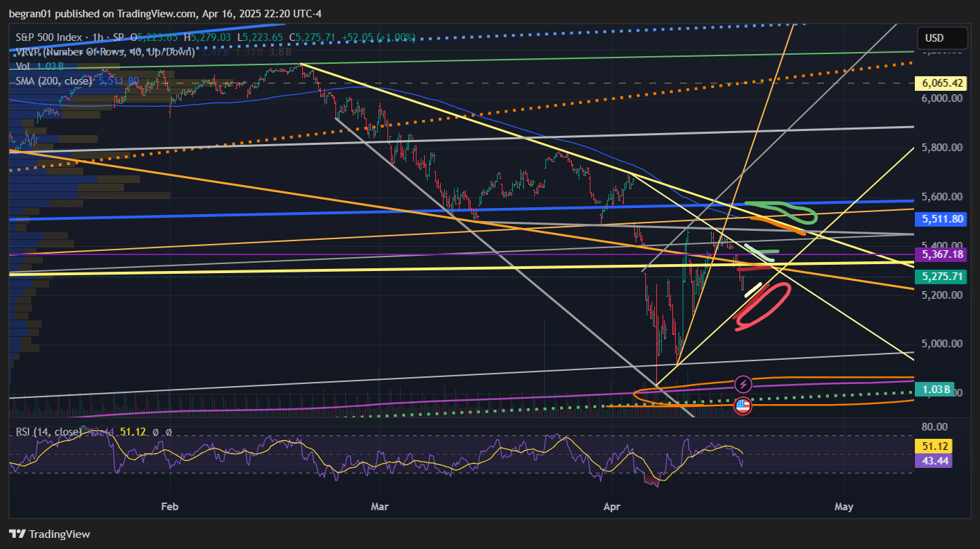This screenshot has width=980, height=549.
Task: Click the Feb label on time axis
Action: [170, 507]
